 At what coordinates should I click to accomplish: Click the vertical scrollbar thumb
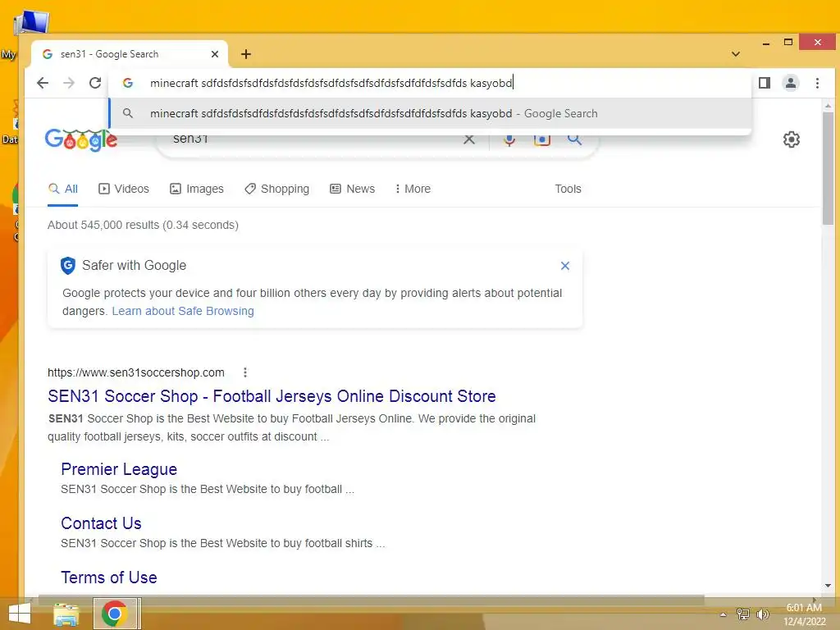(x=829, y=168)
